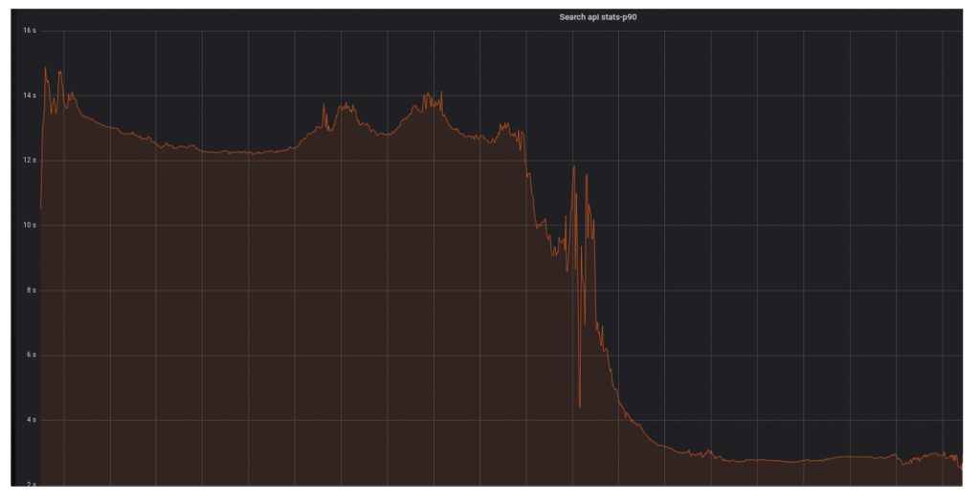Open the Search api stats-p90 panel title menu
980x502 pixels.
click(597, 17)
